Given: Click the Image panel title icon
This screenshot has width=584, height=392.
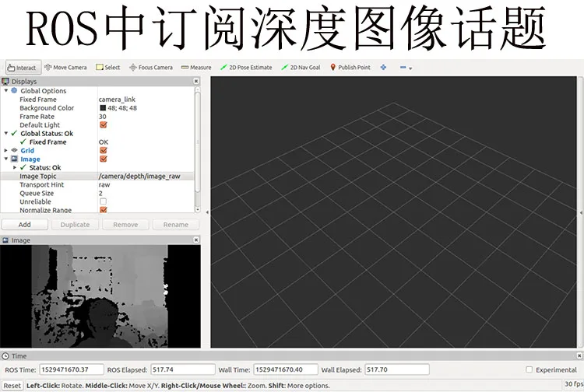Looking at the screenshot, I should pyautogui.click(x=5, y=240).
